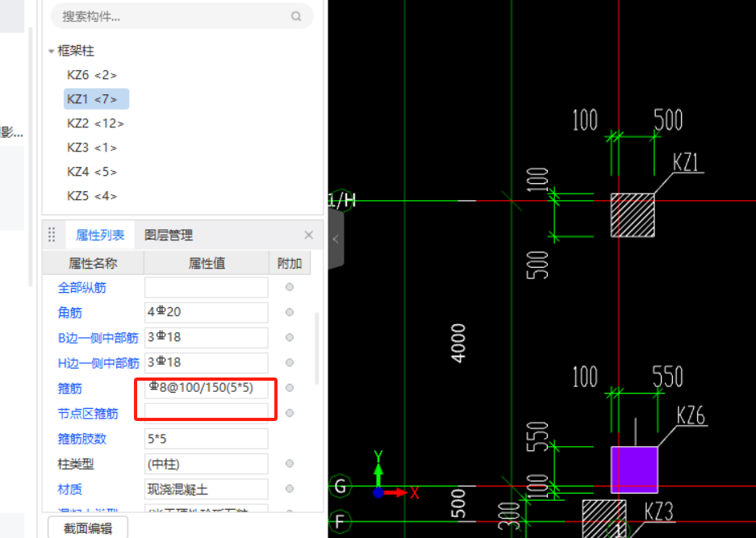The height and width of the screenshot is (538, 756).
Task: Click the panel drag handle dots icon
Action: click(x=52, y=235)
